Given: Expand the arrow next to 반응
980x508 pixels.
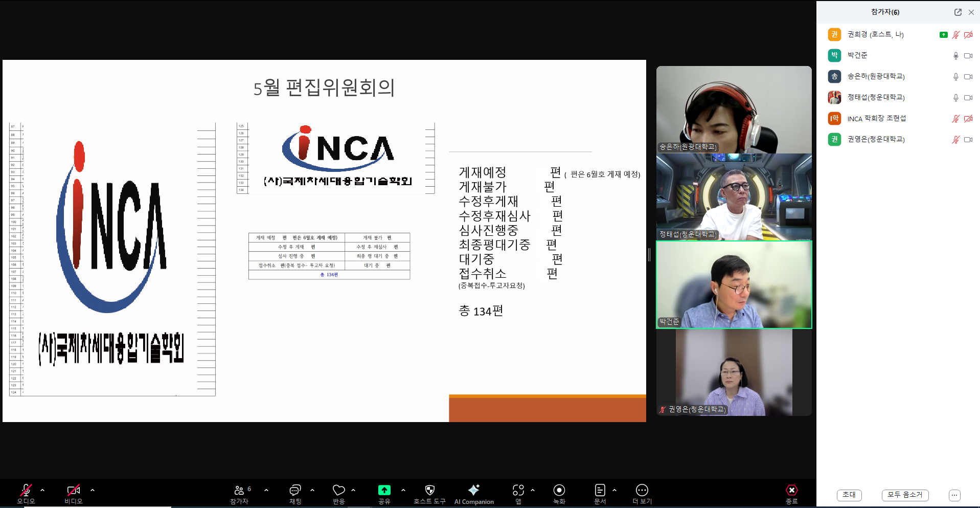Looking at the screenshot, I should pyautogui.click(x=353, y=490).
